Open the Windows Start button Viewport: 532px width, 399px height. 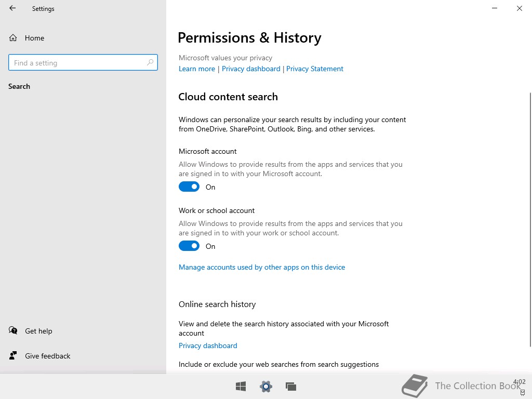coord(241,387)
